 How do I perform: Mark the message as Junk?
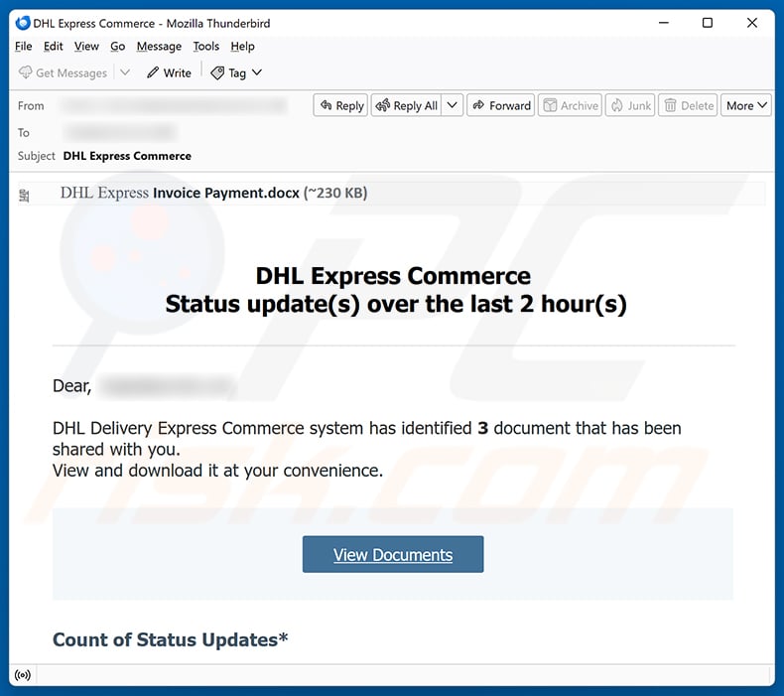coord(630,105)
